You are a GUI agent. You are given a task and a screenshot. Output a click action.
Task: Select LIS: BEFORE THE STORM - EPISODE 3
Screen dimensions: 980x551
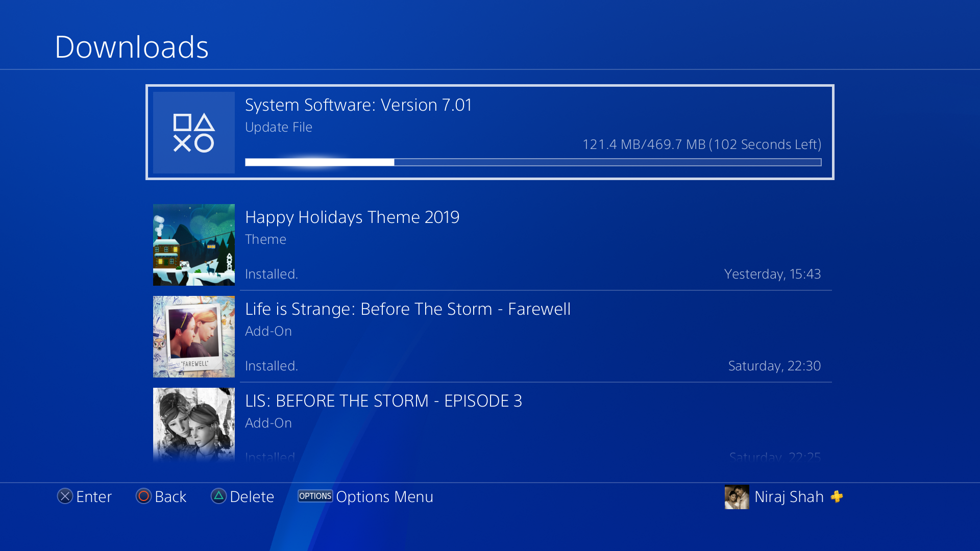tap(383, 401)
